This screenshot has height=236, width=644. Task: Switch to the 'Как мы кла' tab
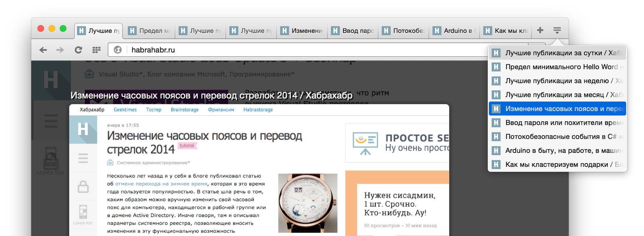point(505,31)
